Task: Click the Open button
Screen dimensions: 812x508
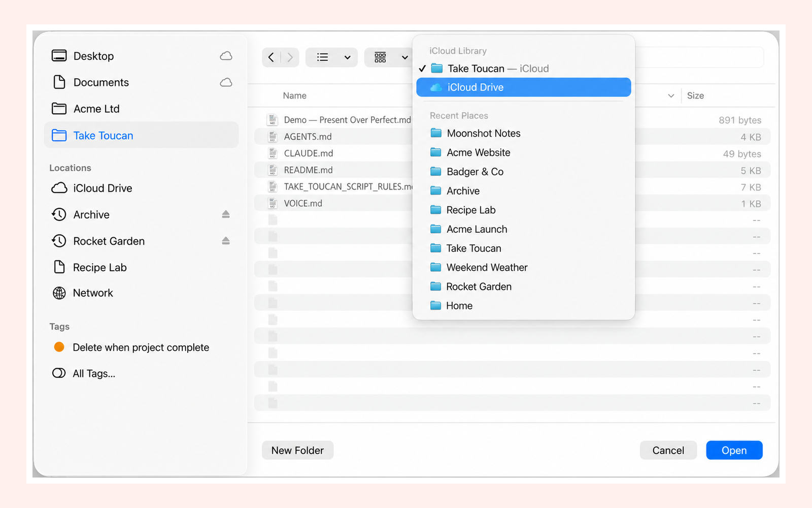Action: pos(734,450)
